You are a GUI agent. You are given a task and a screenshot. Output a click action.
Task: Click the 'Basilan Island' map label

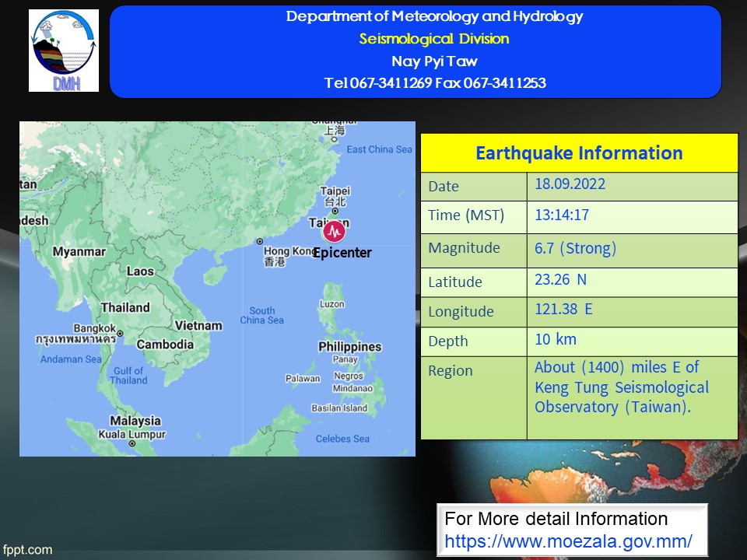tap(339, 408)
